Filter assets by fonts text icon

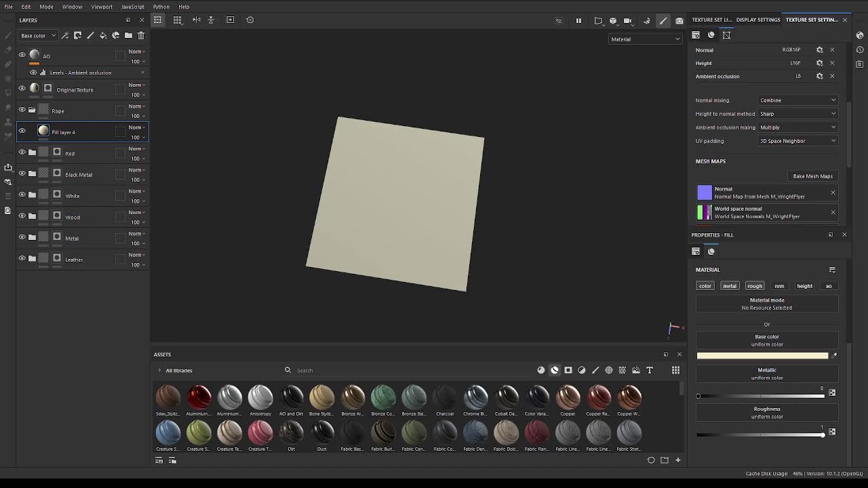click(650, 370)
